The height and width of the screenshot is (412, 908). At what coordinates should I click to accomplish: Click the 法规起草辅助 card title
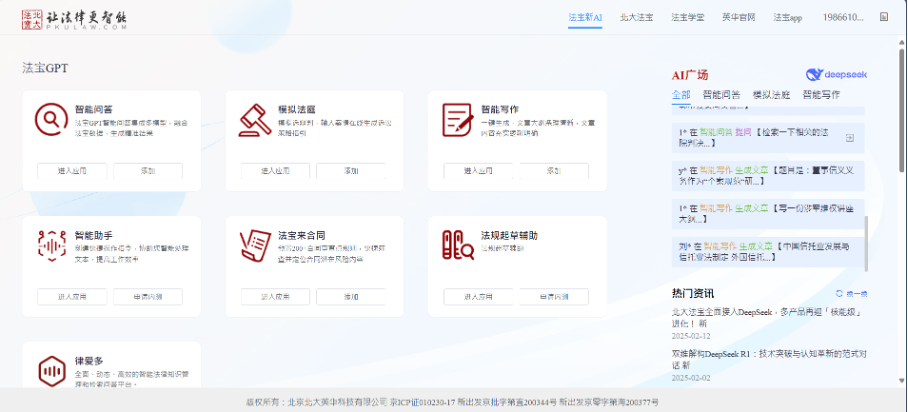click(510, 236)
